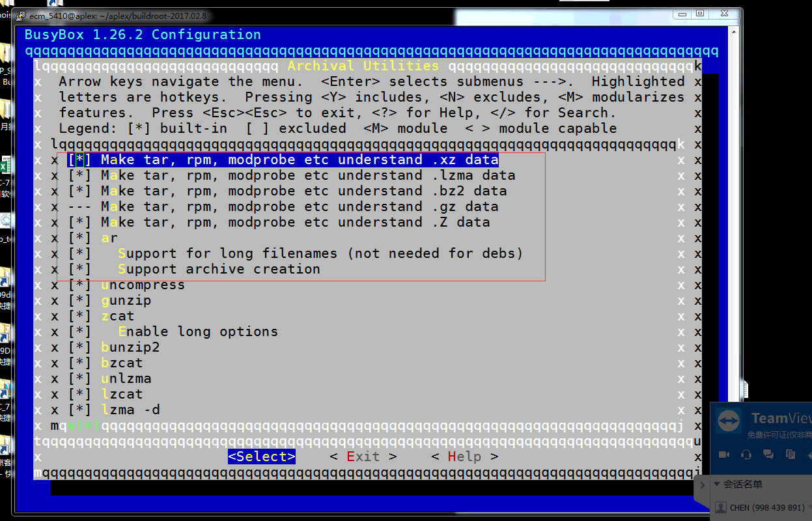This screenshot has width=812, height=521.
Task: Toggle long filenames support checkbox
Action: [x=79, y=253]
